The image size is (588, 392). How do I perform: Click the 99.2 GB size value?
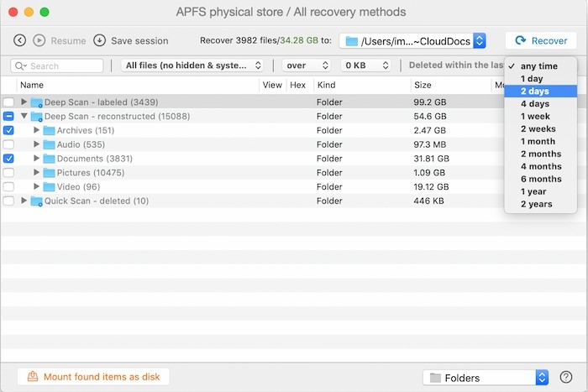(x=430, y=102)
